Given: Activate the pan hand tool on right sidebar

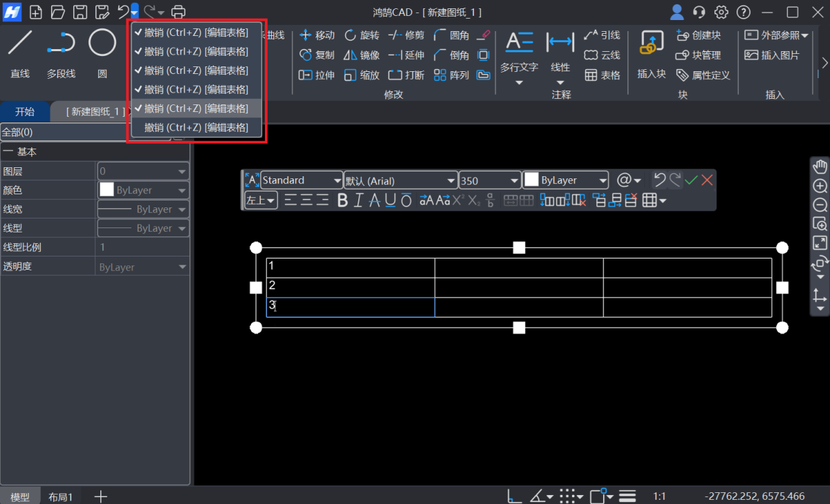Looking at the screenshot, I should [820, 167].
